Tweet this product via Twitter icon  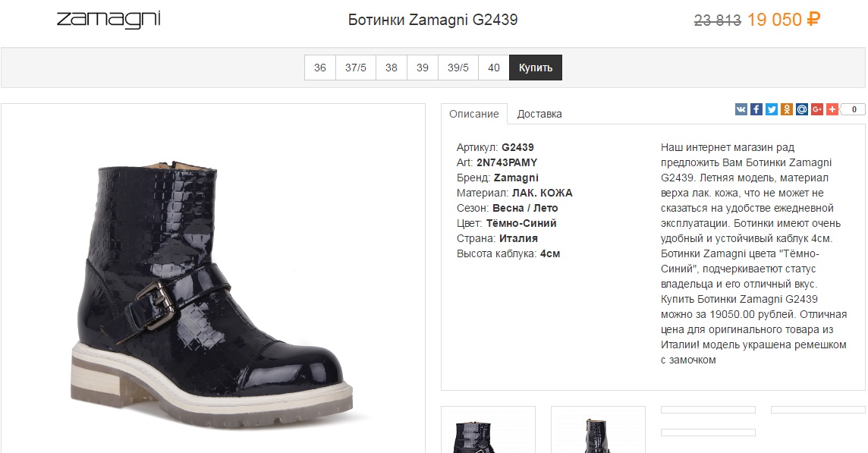point(771,109)
